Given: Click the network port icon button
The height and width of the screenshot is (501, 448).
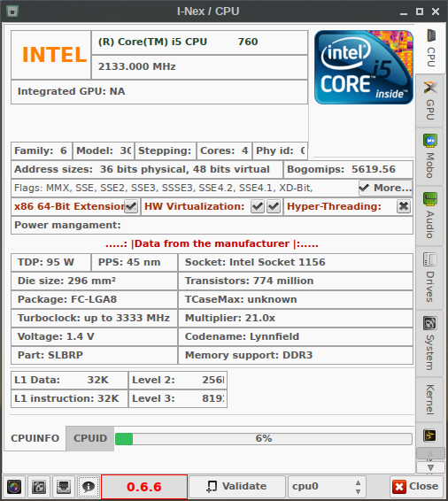Looking at the screenshot, I should [64, 487].
